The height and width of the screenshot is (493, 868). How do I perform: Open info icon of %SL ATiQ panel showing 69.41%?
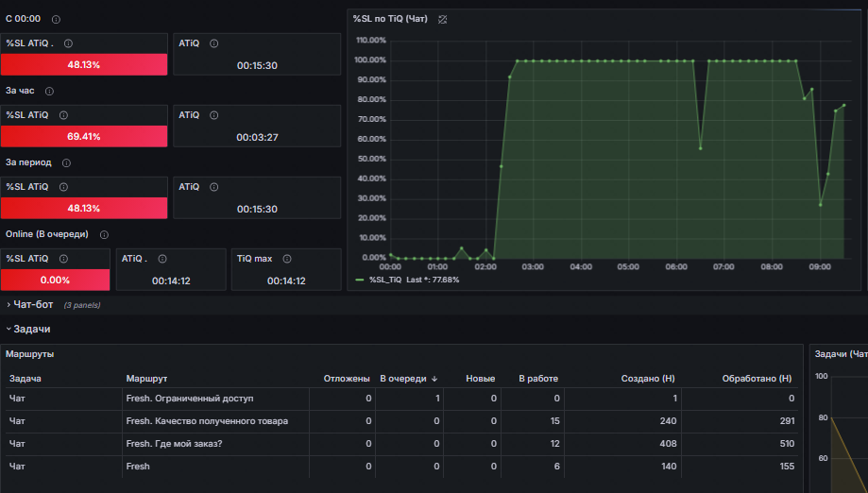[63, 115]
